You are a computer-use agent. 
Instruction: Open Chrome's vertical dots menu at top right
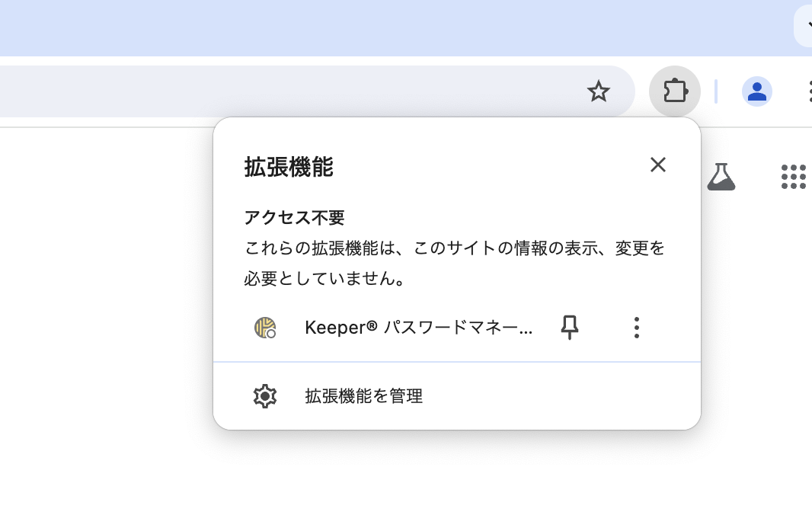click(x=810, y=91)
